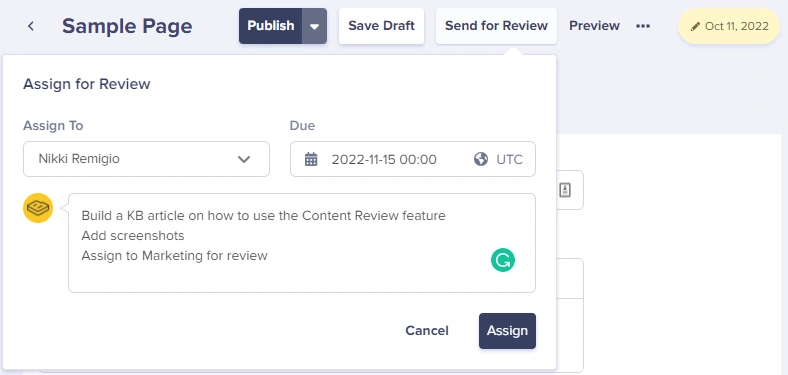Screen dimensions: 788x375
Task: Click the Publish button
Action: point(271,26)
